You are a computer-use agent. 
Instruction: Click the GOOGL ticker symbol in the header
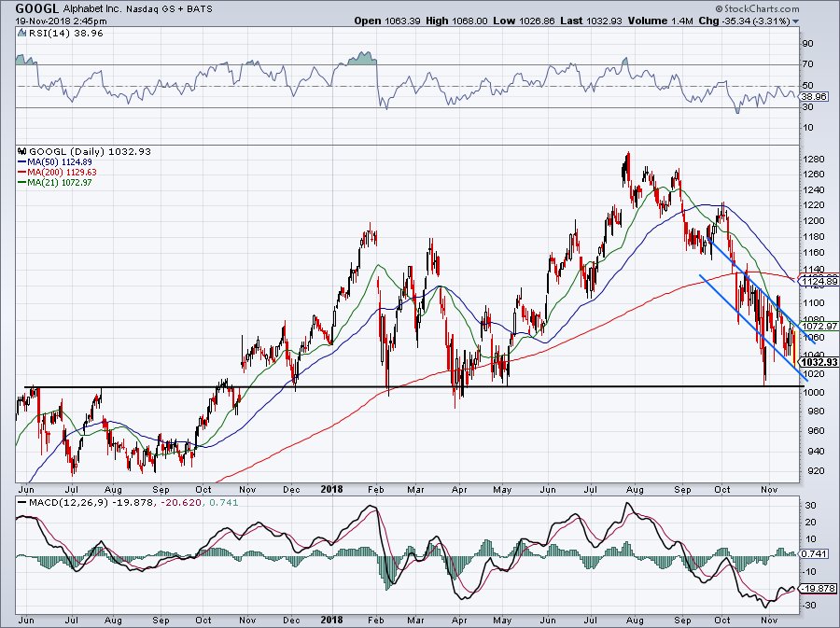38,8
